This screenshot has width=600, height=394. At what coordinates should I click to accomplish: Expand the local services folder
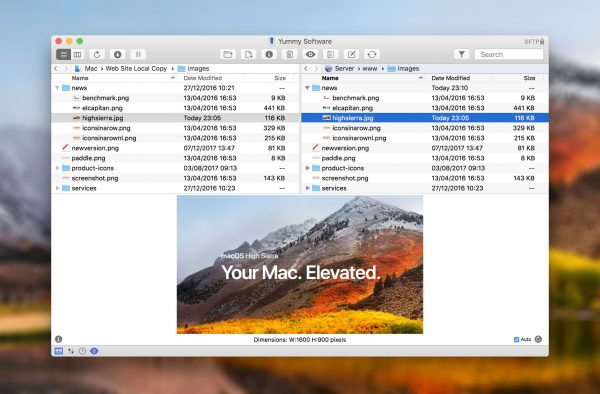[57, 188]
